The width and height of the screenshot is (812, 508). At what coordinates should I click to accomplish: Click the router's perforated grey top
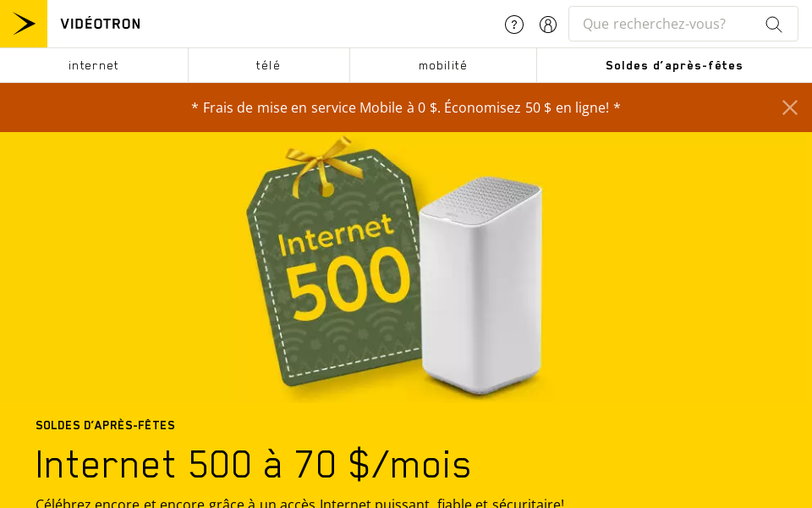(481, 198)
